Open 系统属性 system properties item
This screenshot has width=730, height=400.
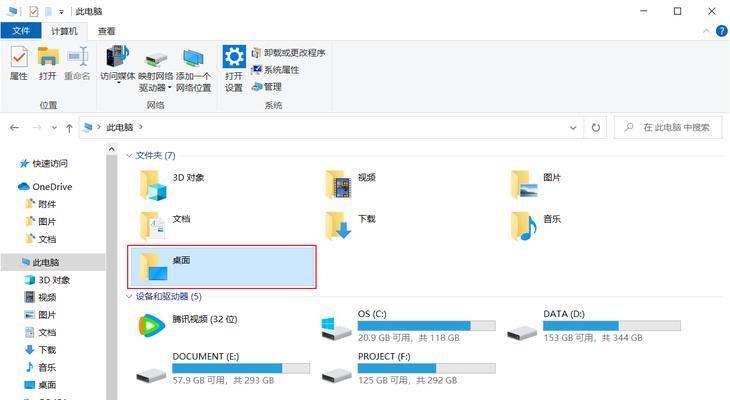tap(275, 70)
